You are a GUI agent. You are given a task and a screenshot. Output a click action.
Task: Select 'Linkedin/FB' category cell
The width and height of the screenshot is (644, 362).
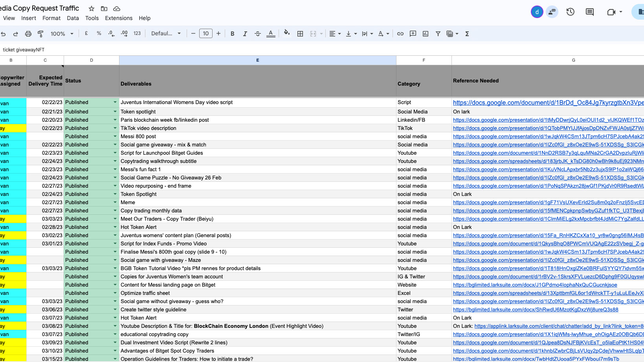pyautogui.click(x=424, y=120)
